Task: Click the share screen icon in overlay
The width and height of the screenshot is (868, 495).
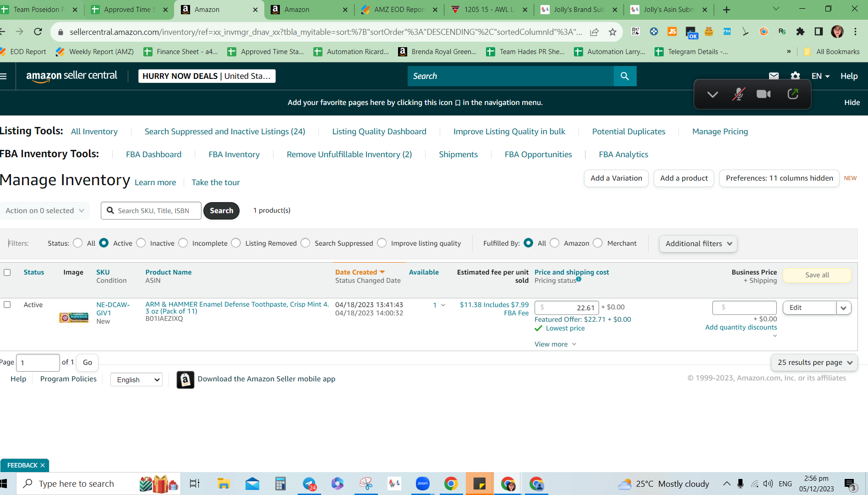Action: pyautogui.click(x=793, y=94)
